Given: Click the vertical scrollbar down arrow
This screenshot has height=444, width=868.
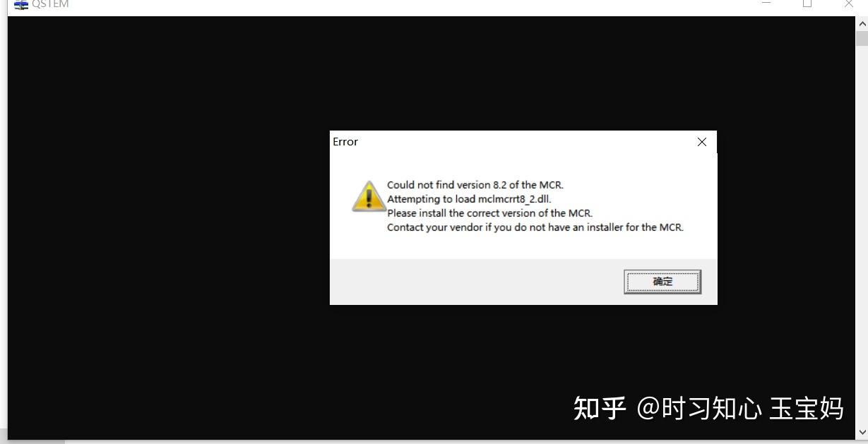Looking at the screenshot, I should [x=862, y=431].
